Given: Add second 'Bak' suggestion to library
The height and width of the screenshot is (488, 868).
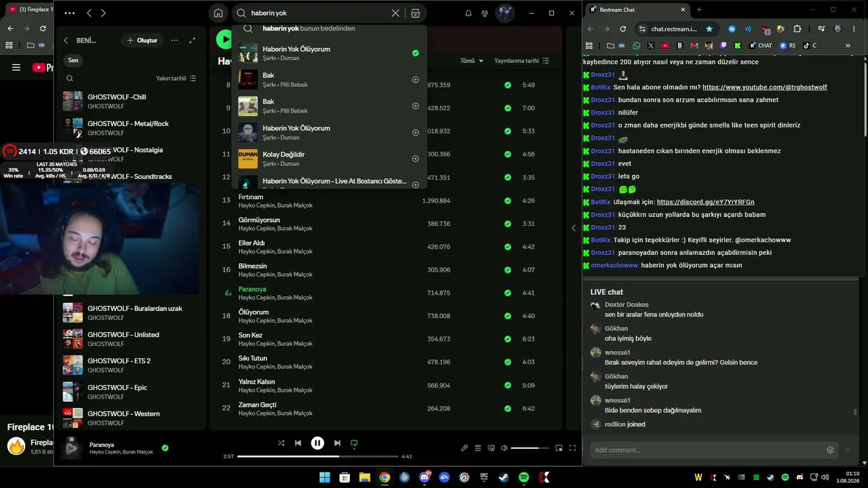Looking at the screenshot, I should click(416, 106).
